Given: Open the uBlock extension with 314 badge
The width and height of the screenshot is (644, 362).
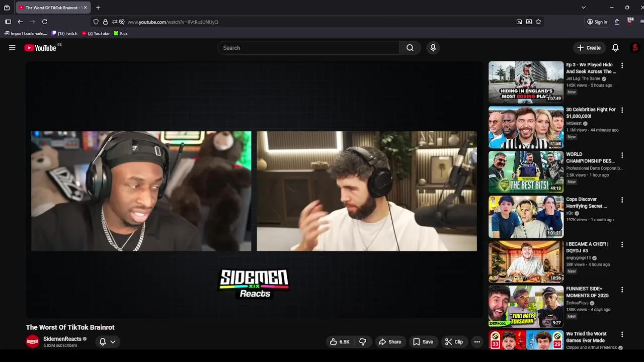Looking at the screenshot, I should [630, 21].
